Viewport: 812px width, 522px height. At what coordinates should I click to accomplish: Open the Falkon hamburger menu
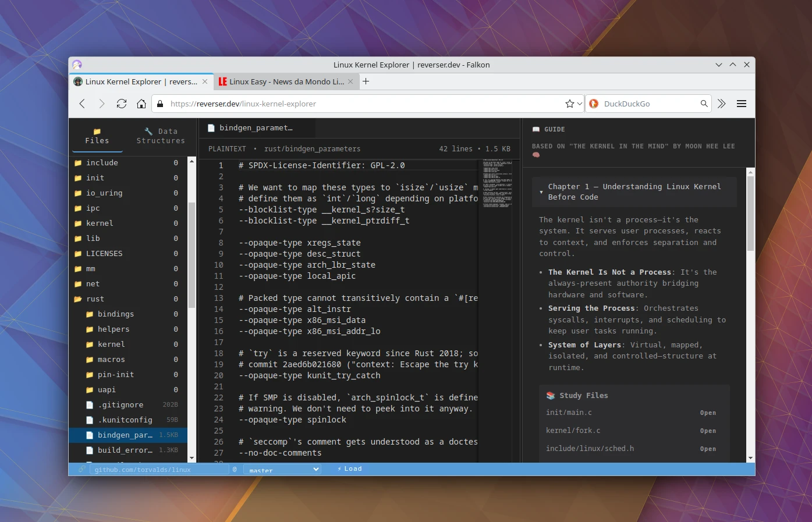742,104
